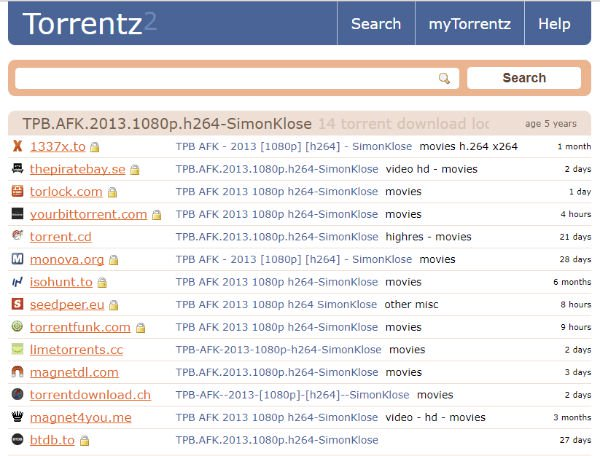Click the monova.org M favicon

pos(17,259)
